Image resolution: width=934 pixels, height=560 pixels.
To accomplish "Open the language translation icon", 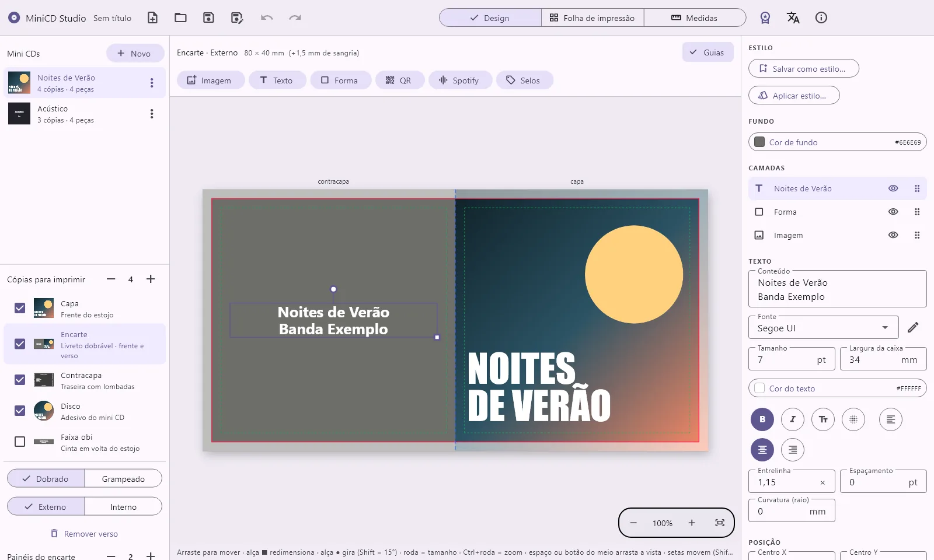I will point(793,17).
